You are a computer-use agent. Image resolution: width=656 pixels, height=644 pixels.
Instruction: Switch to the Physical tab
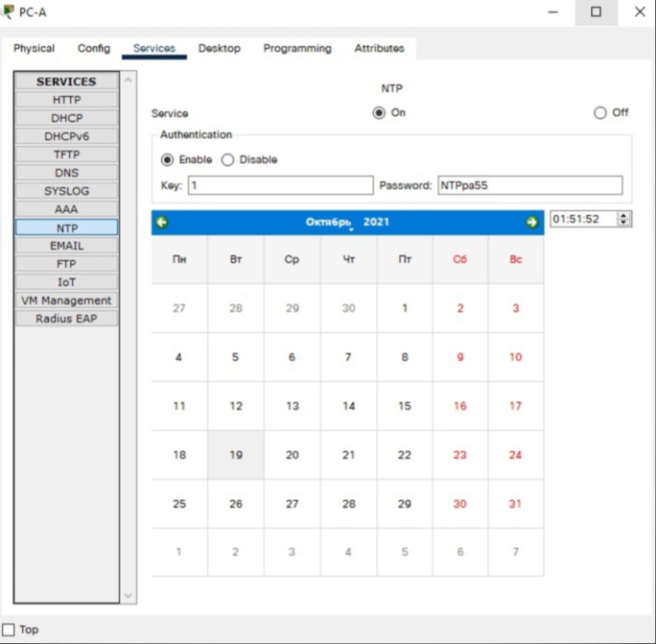34,49
